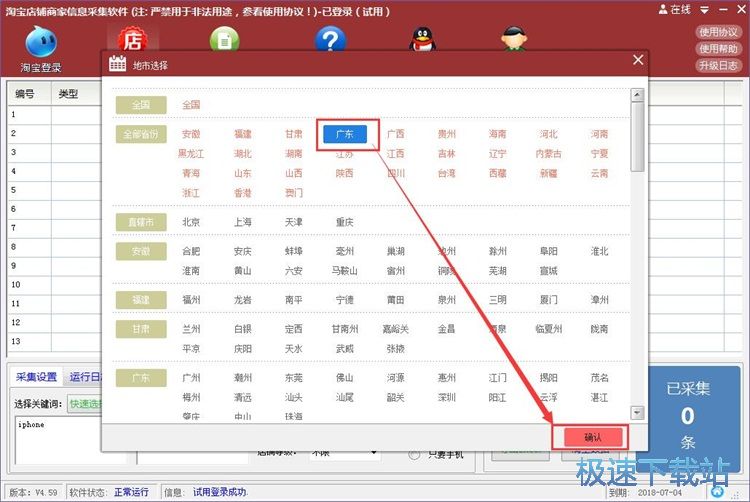750x502 pixels.
Task: Select 福建 in the province list
Action: click(243, 134)
